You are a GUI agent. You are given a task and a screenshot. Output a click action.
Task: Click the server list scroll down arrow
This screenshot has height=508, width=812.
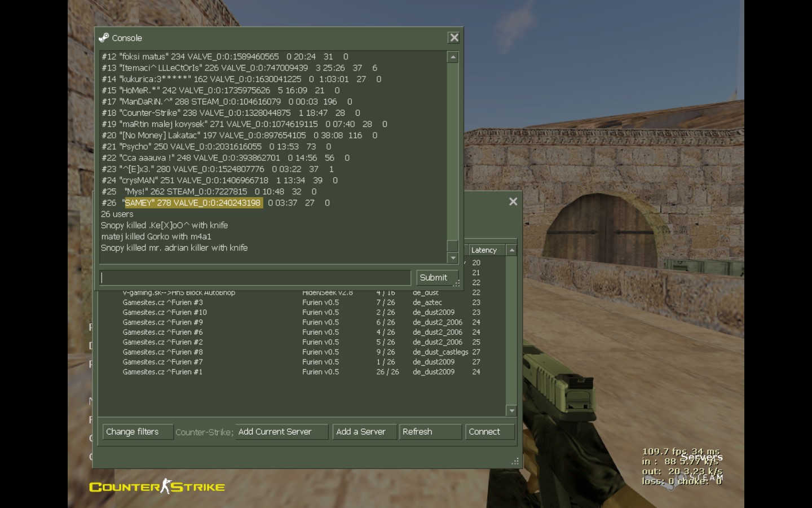point(511,411)
